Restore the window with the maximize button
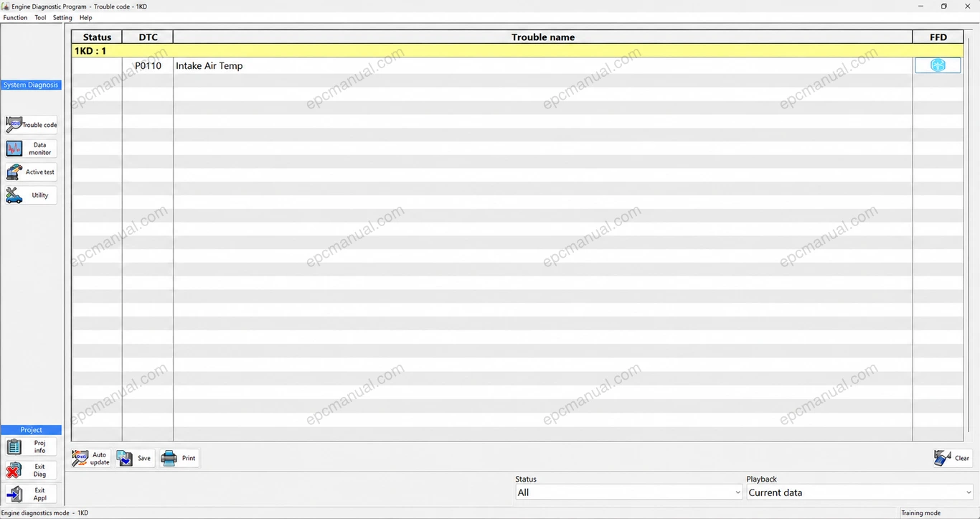The width and height of the screenshot is (980, 519). [x=944, y=6]
